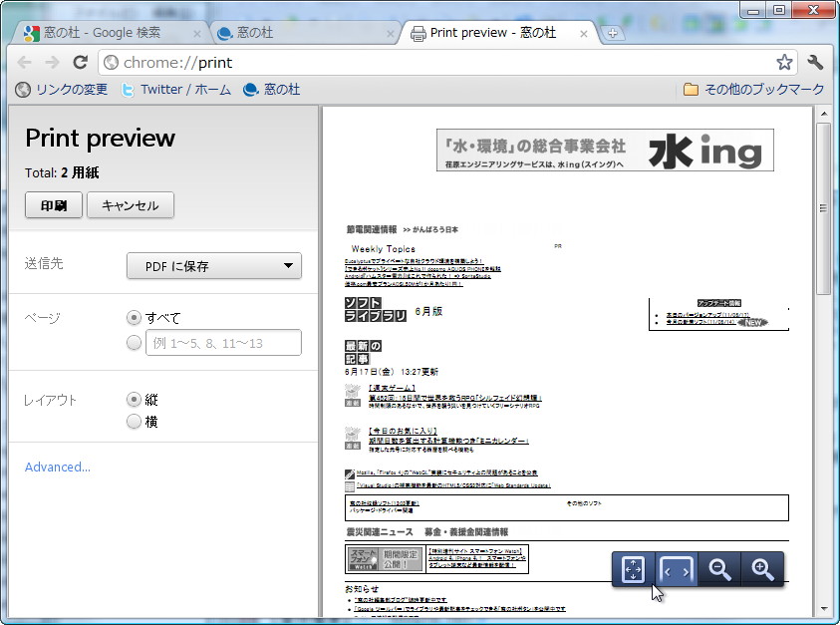This screenshot has height=625, width=840.
Task: Click the globe icon in the address bar
Action: [x=111, y=63]
